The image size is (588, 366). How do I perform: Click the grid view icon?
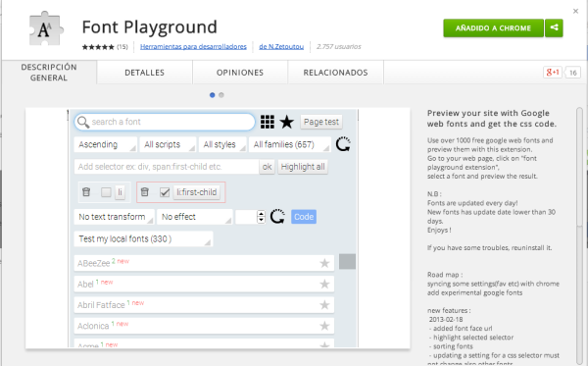tap(268, 122)
